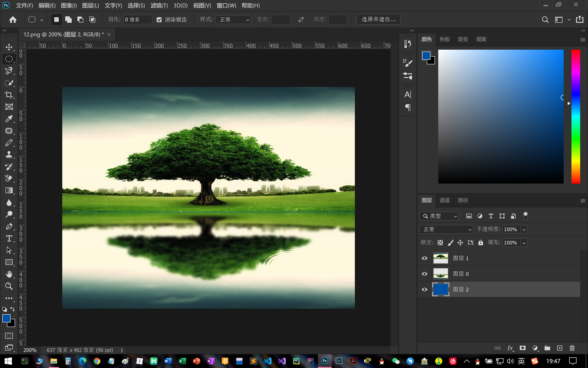Select the Crop tool
The image size is (588, 368).
coord(9,95)
